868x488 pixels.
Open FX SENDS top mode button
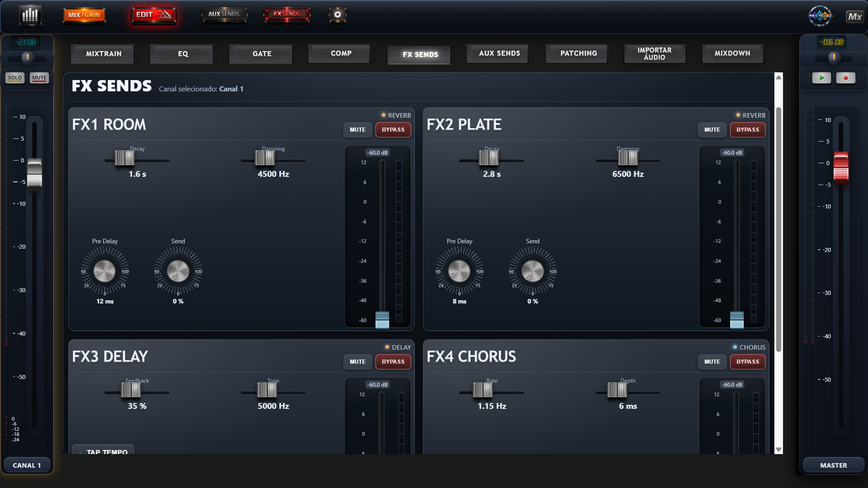(287, 14)
